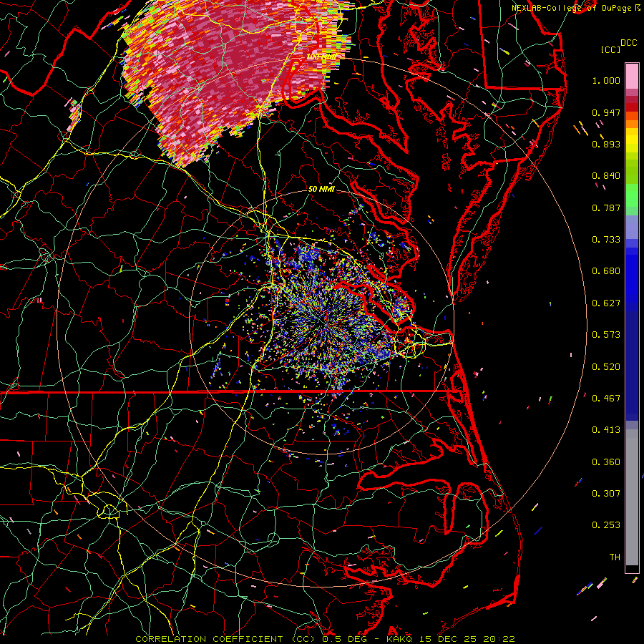Screen dimensions: 644x644
Task: Click the 1.000 scale value
Action: pos(606,80)
